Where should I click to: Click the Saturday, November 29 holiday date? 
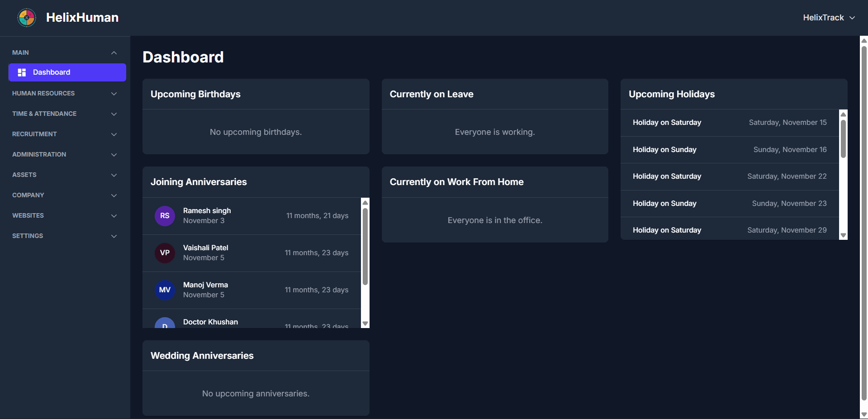coord(787,230)
